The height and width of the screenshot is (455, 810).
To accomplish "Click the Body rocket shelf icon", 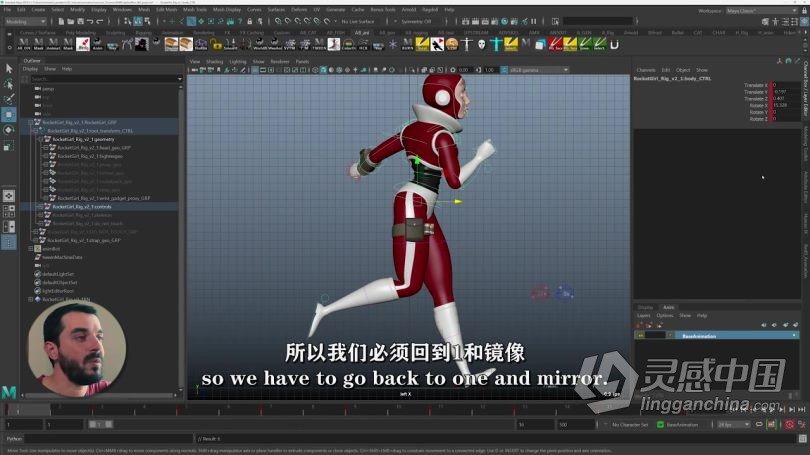I will (x=83, y=44).
